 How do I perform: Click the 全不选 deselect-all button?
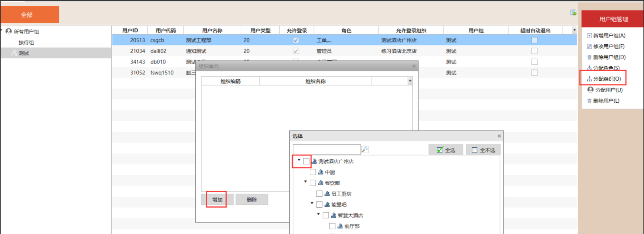coord(483,150)
